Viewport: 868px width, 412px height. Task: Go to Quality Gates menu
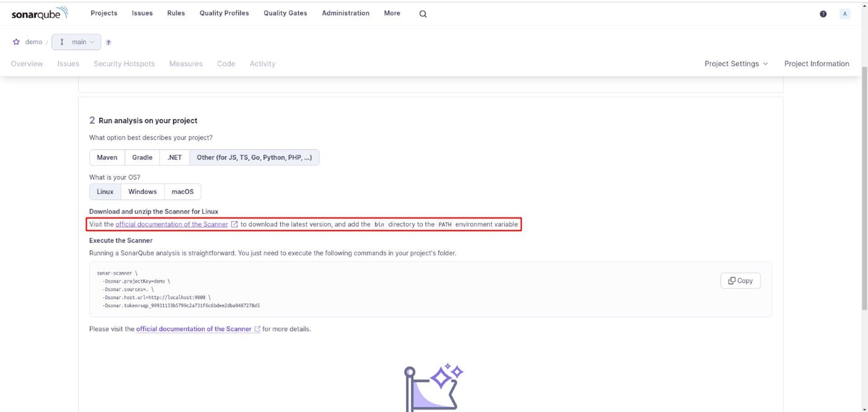tap(285, 13)
